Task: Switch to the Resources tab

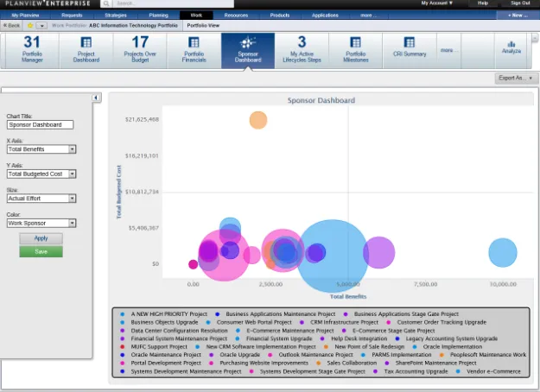Action: pos(236,16)
